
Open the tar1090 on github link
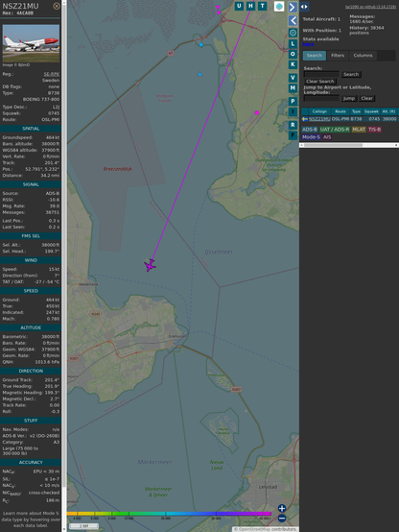370,7
